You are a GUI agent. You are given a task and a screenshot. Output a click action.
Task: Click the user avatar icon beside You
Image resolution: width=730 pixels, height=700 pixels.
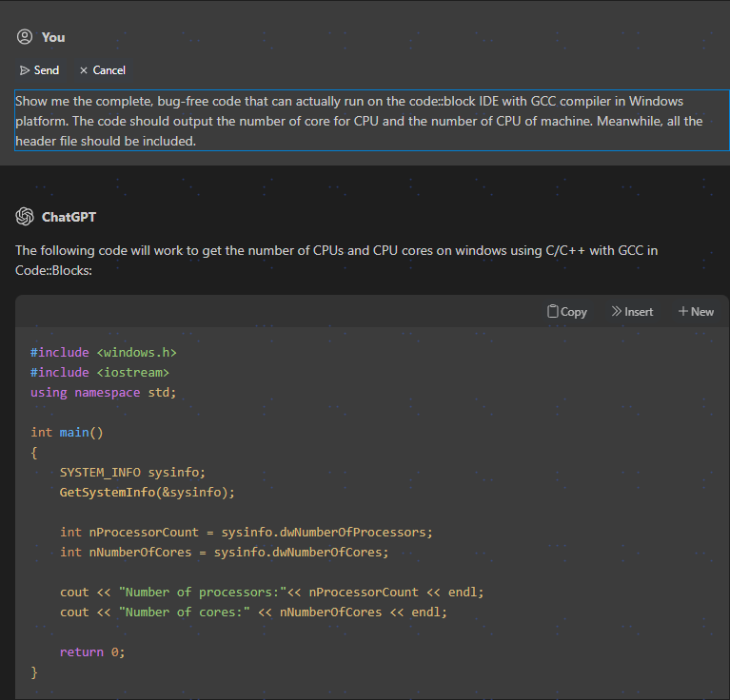point(25,37)
